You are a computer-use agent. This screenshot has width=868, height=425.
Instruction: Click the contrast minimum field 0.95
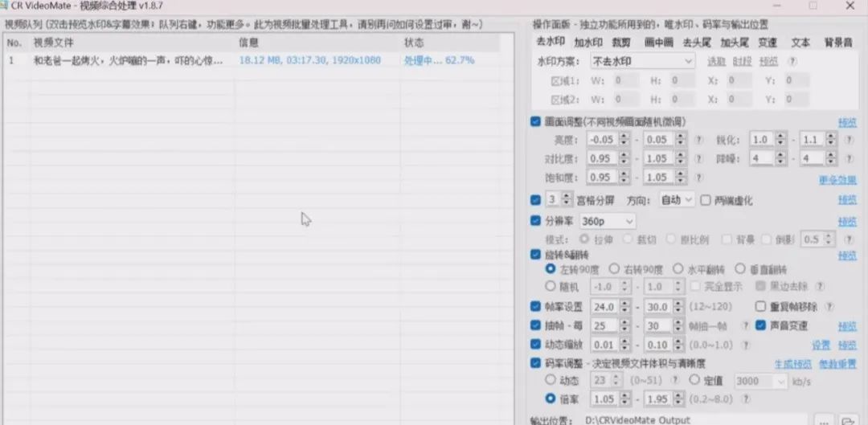pyautogui.click(x=604, y=159)
